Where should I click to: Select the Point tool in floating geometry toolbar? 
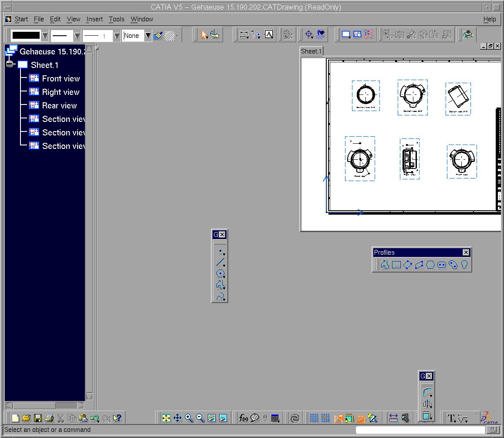pyautogui.click(x=220, y=252)
